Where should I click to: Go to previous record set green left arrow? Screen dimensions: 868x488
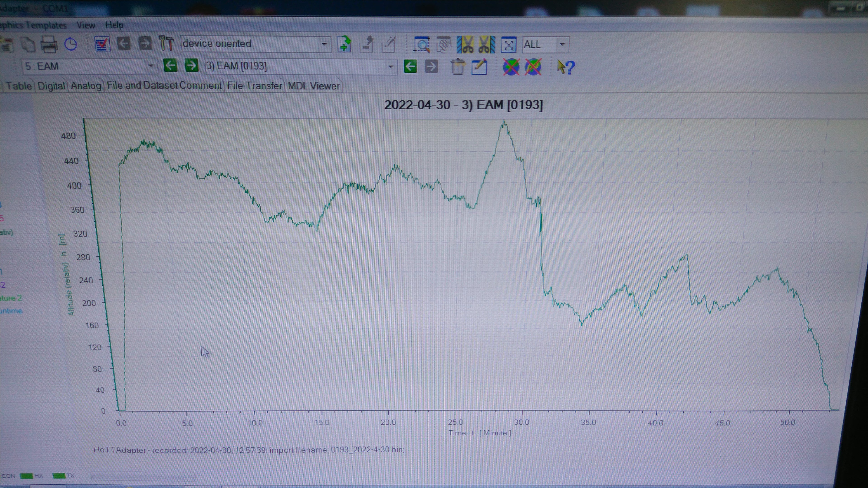(410, 66)
